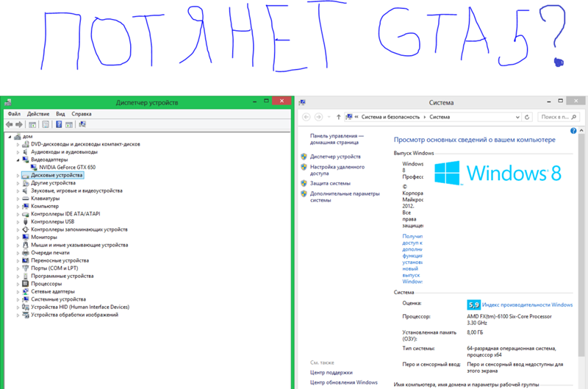This screenshot has width=588, height=389.
Task: Click the Очереди печати printer icon
Action: tap(26, 253)
